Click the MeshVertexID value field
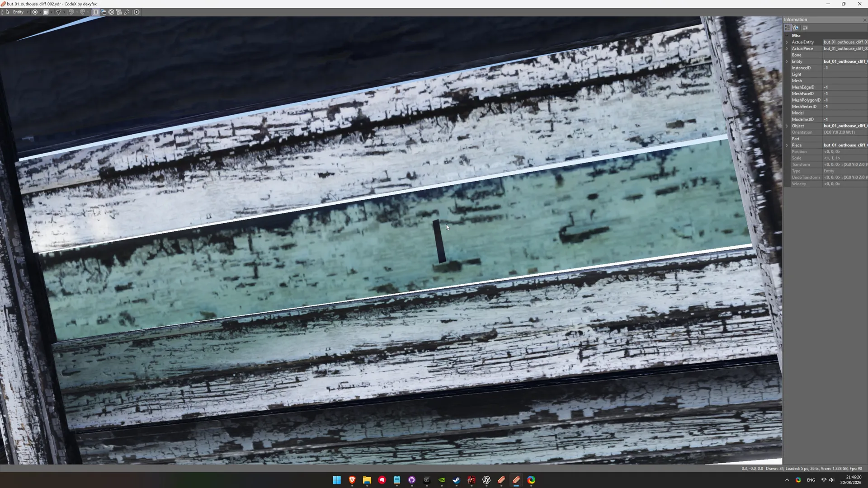 click(845, 107)
